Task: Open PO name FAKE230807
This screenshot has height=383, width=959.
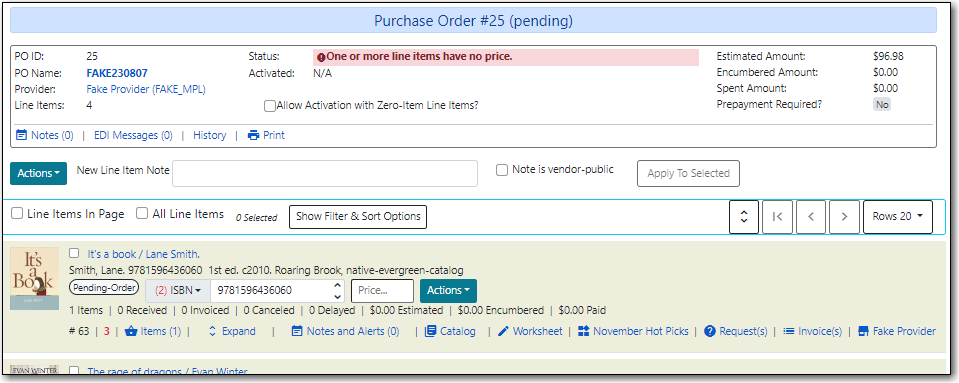Action: 117,73
